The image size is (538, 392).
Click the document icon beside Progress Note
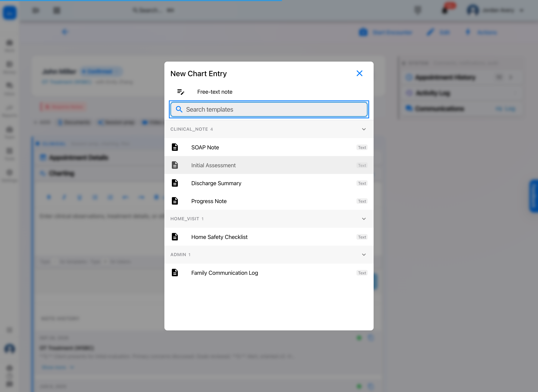175,201
